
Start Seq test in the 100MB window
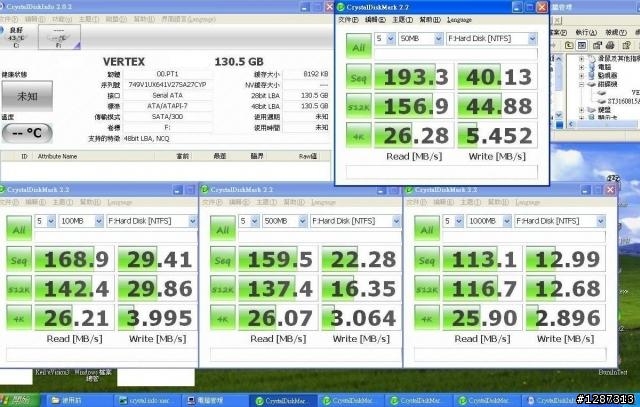coord(19,259)
